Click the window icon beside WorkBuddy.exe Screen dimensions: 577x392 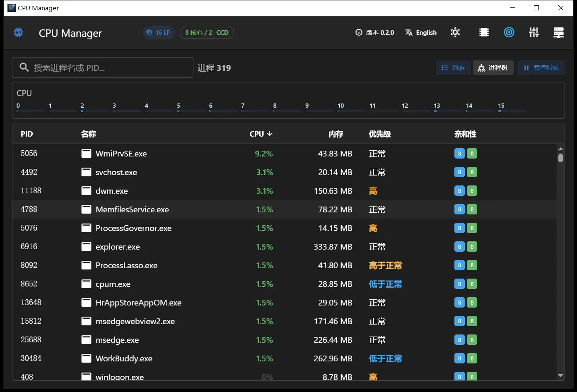86,358
